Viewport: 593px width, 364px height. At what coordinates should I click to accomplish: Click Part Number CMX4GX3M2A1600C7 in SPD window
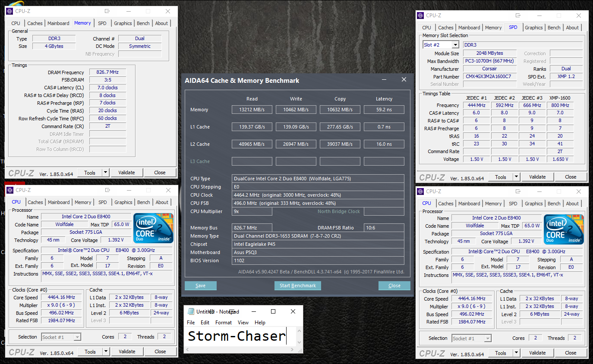(490, 76)
